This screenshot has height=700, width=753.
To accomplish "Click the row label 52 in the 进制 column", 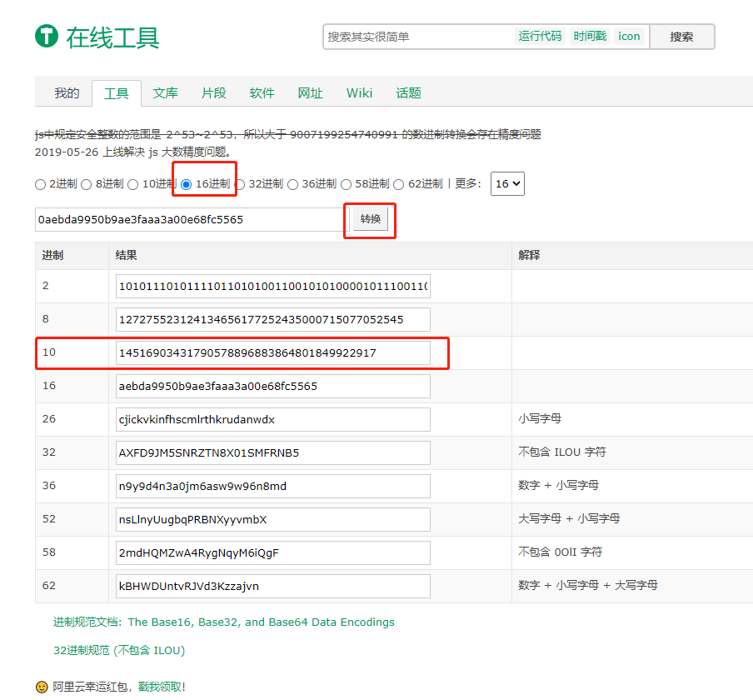I will [49, 519].
